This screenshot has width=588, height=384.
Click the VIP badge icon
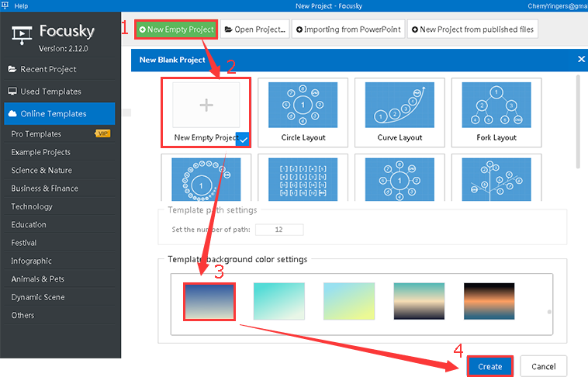point(102,133)
